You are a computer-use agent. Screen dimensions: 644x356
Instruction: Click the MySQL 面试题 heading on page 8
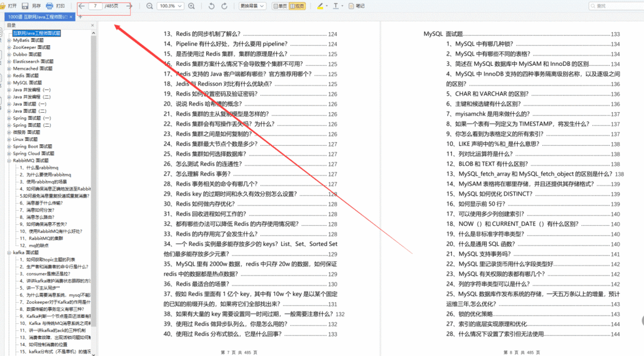click(443, 34)
